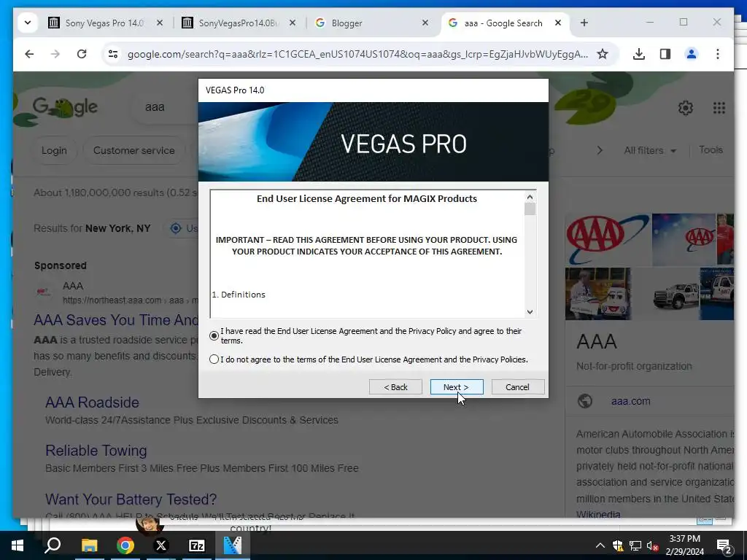
Task: Open the VEGAS installer taskbar icon
Action: [x=233, y=545]
